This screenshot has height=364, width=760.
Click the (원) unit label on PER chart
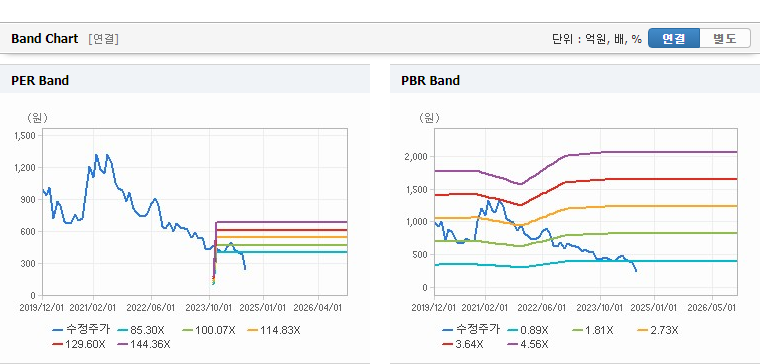[x=38, y=117]
